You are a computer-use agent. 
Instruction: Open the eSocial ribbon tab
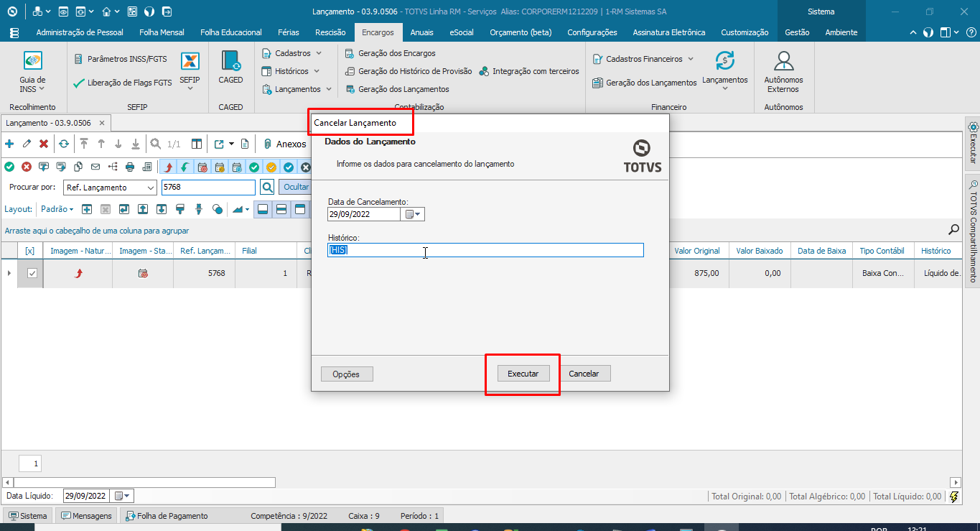click(x=462, y=32)
